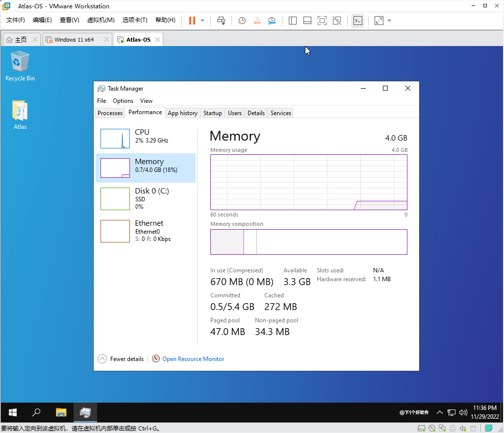Switch to the App history tab
Screen dimensions: 504x433
(x=182, y=113)
